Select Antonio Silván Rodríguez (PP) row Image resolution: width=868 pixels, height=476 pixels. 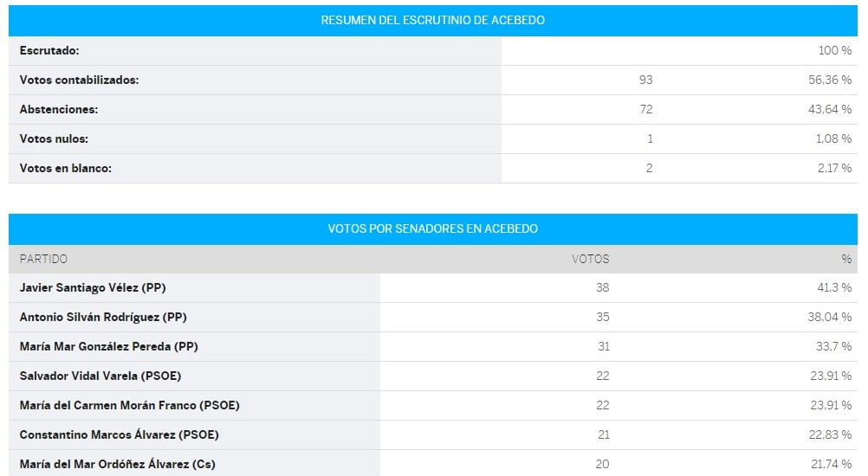point(433,318)
